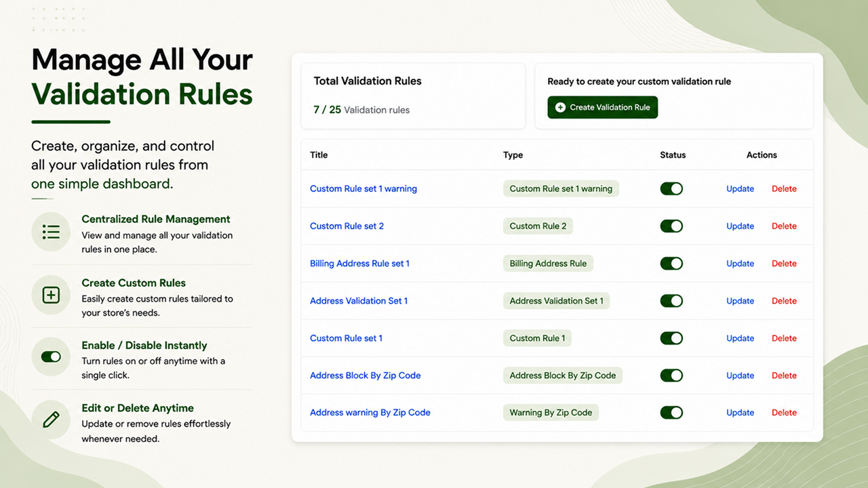868x488 pixels.
Task: Click the Enable / Disable Instantly heading
Action: tap(144, 345)
